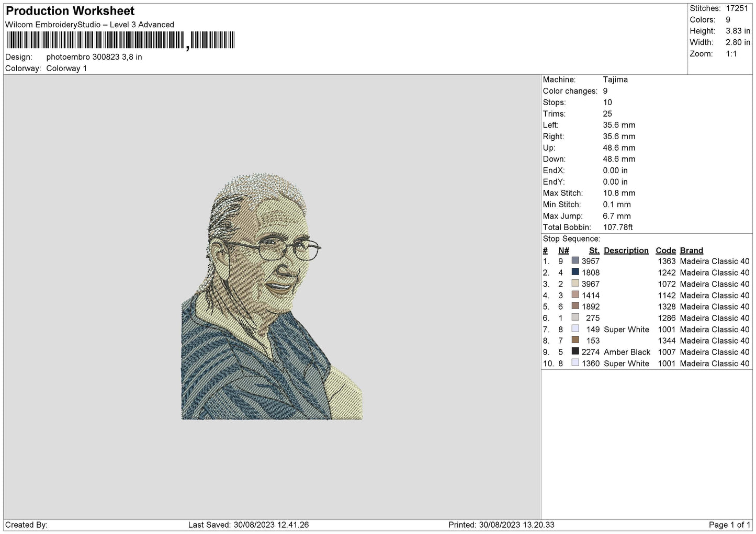756x534 pixels.
Task: Click the swatch for thread code 1344
Action: pos(576,340)
